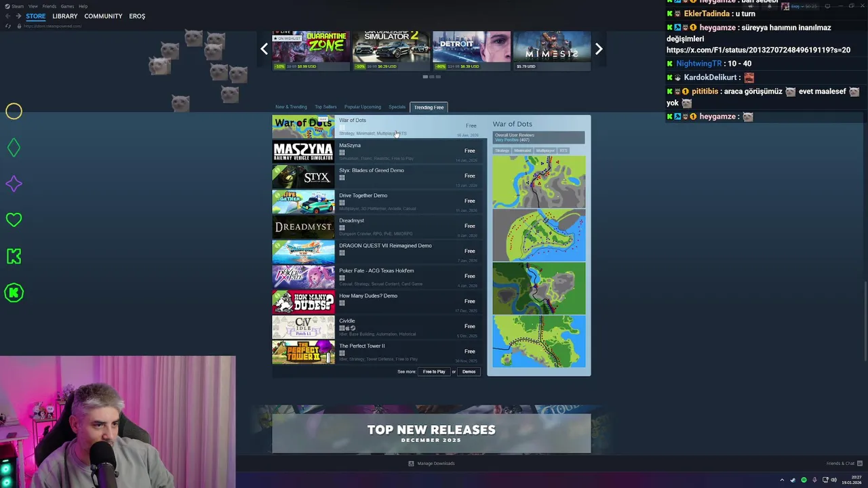Click the Top New Releases December 2025 banner
The height and width of the screenshot is (488, 868).
pos(431,433)
